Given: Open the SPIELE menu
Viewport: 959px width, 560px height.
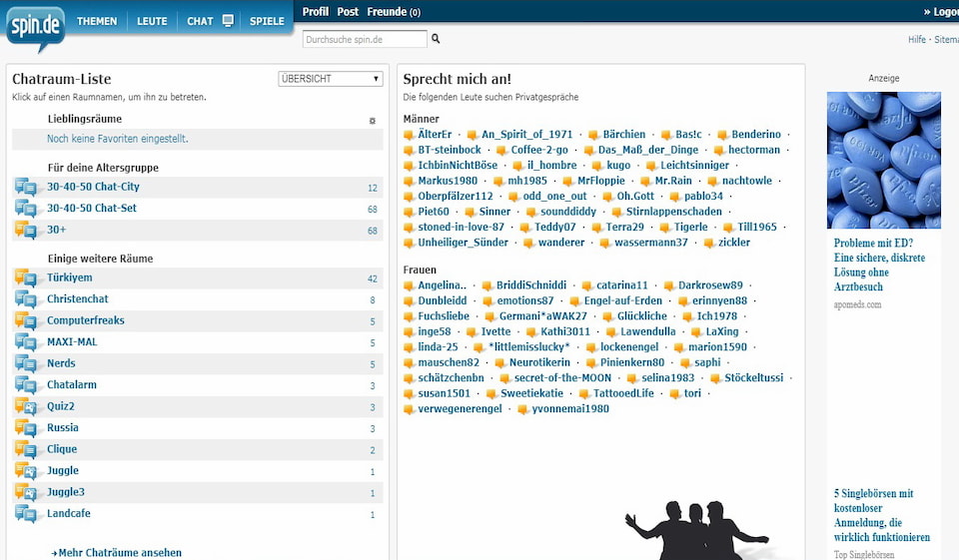Looking at the screenshot, I should coord(267,21).
